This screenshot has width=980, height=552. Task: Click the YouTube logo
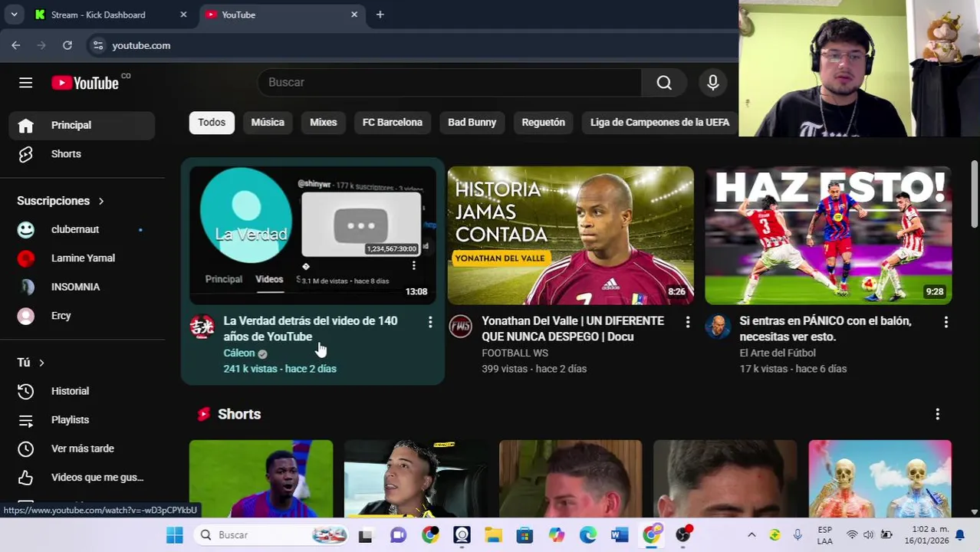(x=85, y=83)
